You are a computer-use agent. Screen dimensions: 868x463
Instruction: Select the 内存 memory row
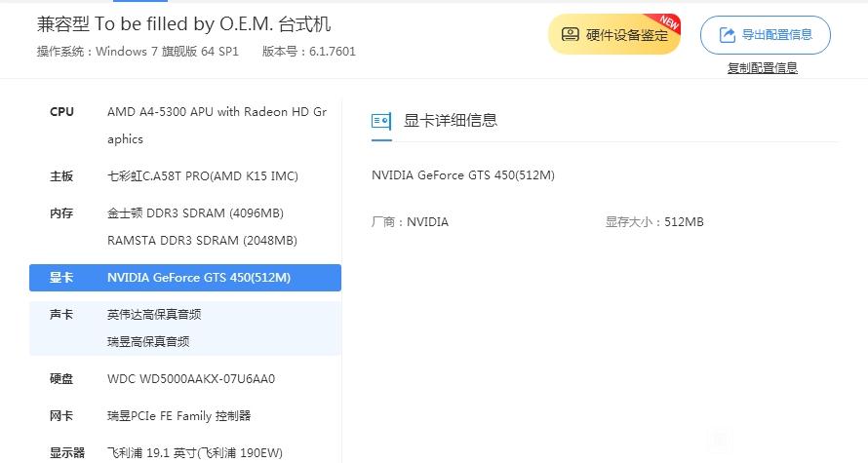click(185, 227)
